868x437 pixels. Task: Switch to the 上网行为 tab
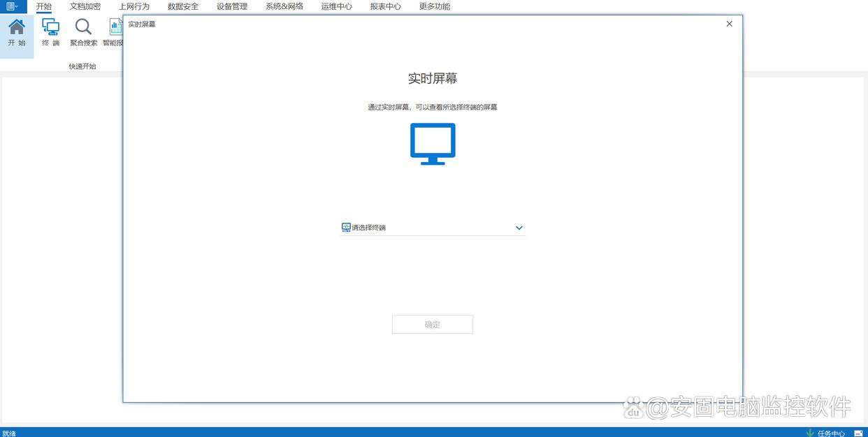134,6
